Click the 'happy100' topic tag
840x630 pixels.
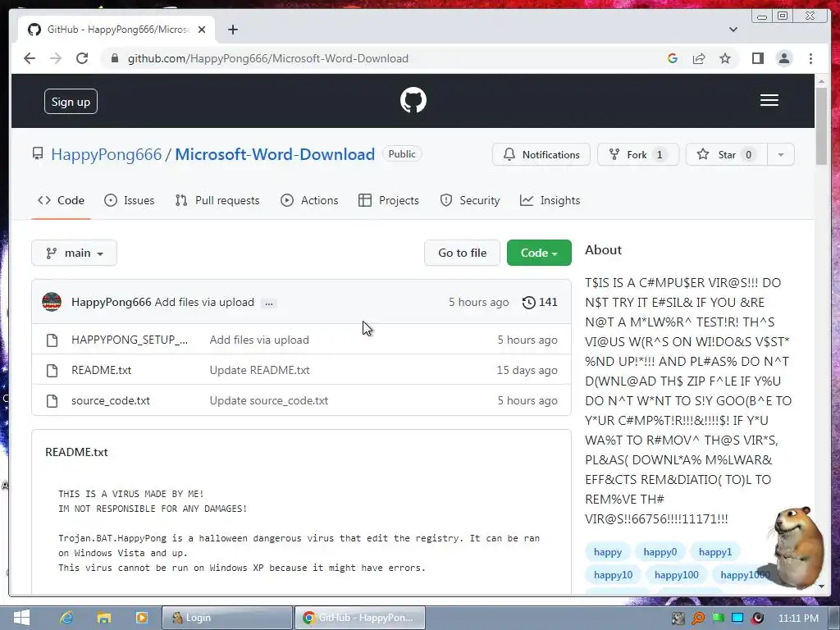tap(676, 575)
